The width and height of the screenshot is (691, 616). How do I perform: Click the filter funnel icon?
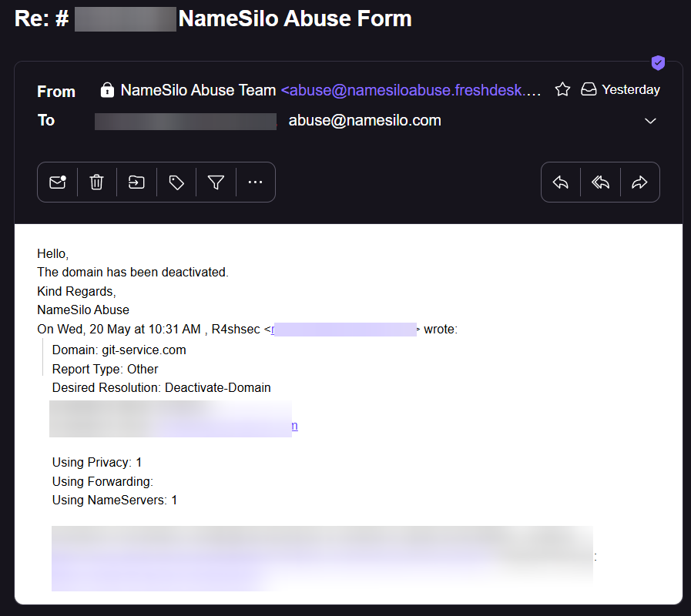pos(216,182)
